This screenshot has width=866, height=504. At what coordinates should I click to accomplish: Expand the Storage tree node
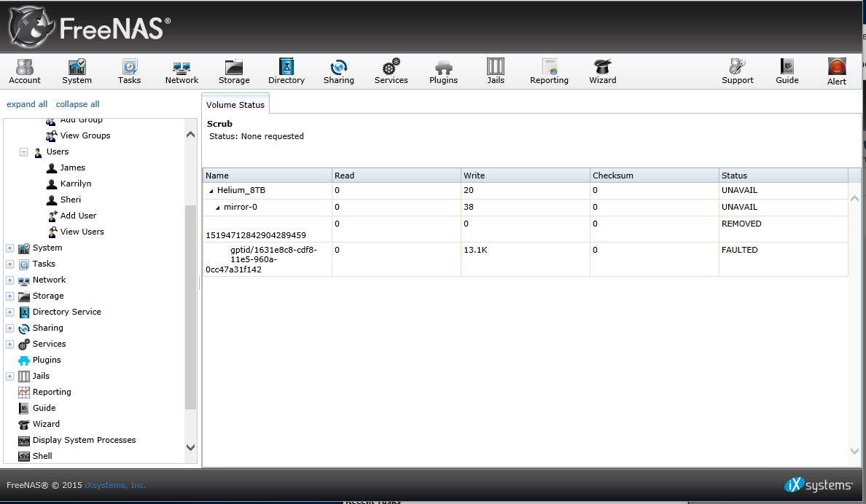[10, 296]
